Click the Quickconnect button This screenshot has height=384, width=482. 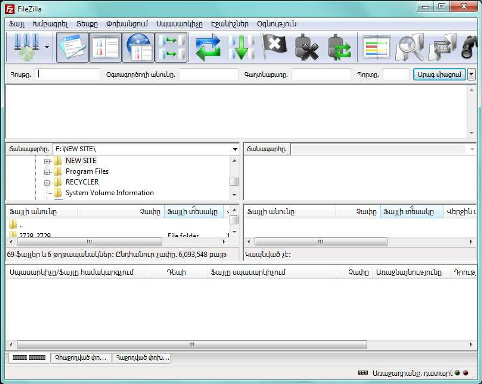(x=439, y=74)
